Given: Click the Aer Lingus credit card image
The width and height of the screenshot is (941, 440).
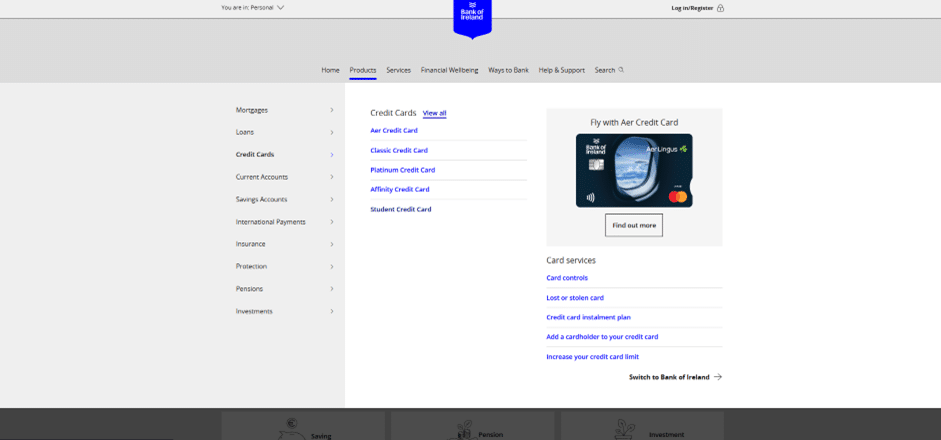Looking at the screenshot, I should 634,170.
